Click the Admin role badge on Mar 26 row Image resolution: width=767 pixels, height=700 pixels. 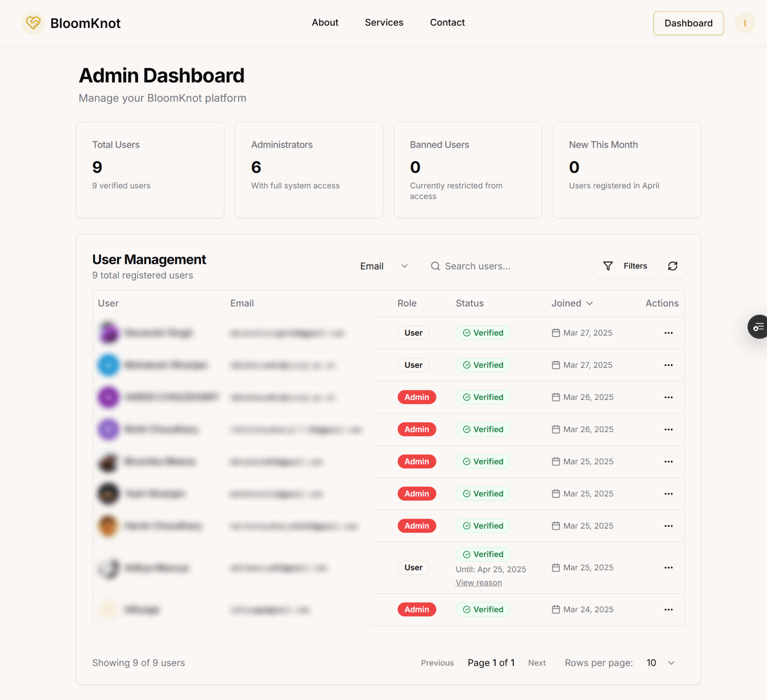click(x=417, y=397)
